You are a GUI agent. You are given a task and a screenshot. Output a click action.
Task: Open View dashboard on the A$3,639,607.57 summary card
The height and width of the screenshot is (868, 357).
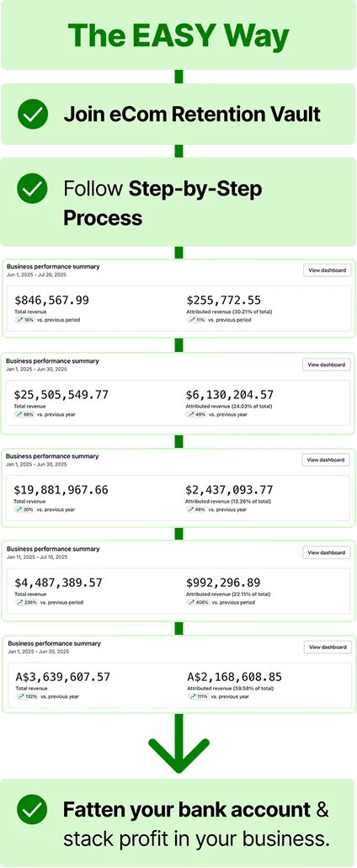pyautogui.click(x=328, y=647)
